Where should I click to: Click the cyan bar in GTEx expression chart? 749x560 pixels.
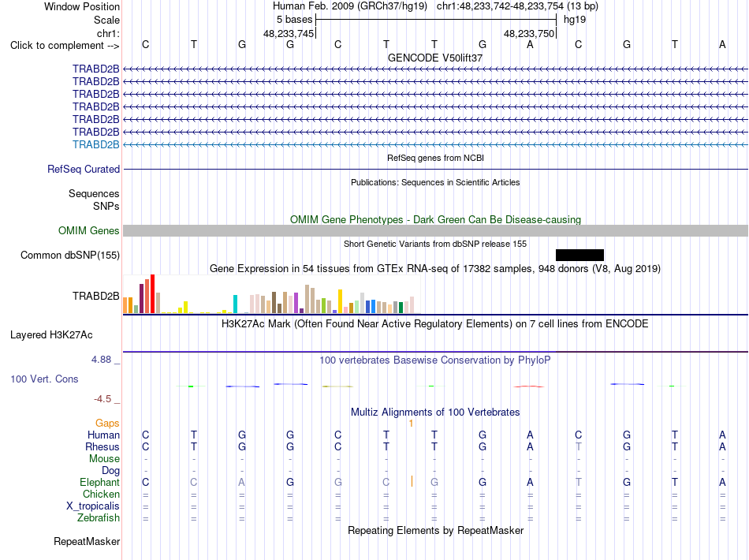click(235, 304)
